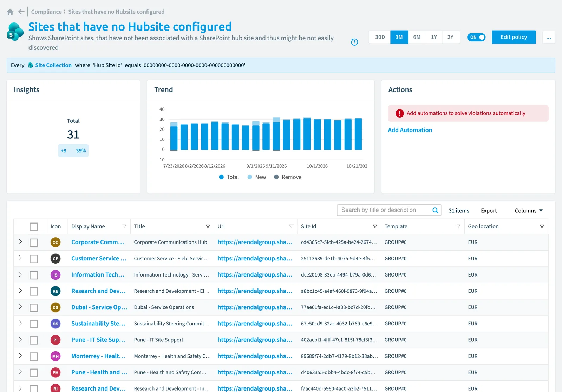This screenshot has height=392, width=562.
Task: Click the Export button
Action: click(489, 211)
